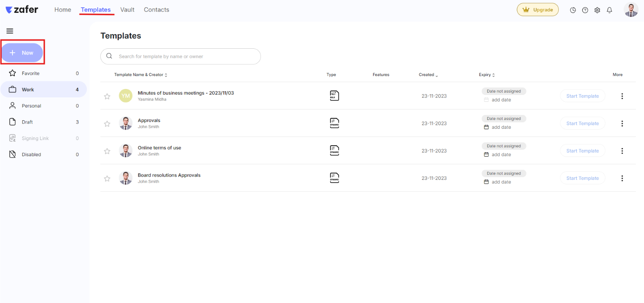Click the dynamic type icon for Online terms of use
Image resolution: width=644 pixels, height=303 pixels.
point(334,150)
